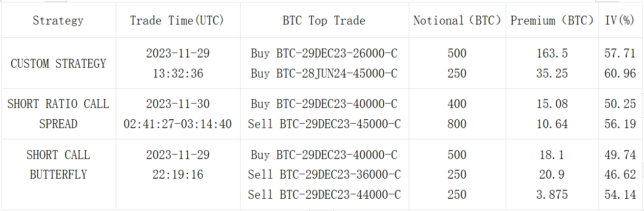Screen dimensions: 644x211
Task: Select the IV(%) column header
Action: [x=620, y=21]
